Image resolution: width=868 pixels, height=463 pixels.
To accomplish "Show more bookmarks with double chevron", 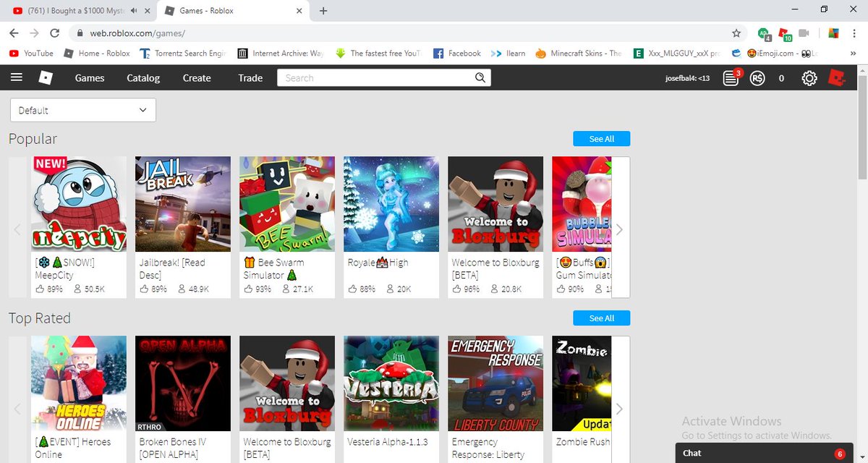I will pos(853,54).
